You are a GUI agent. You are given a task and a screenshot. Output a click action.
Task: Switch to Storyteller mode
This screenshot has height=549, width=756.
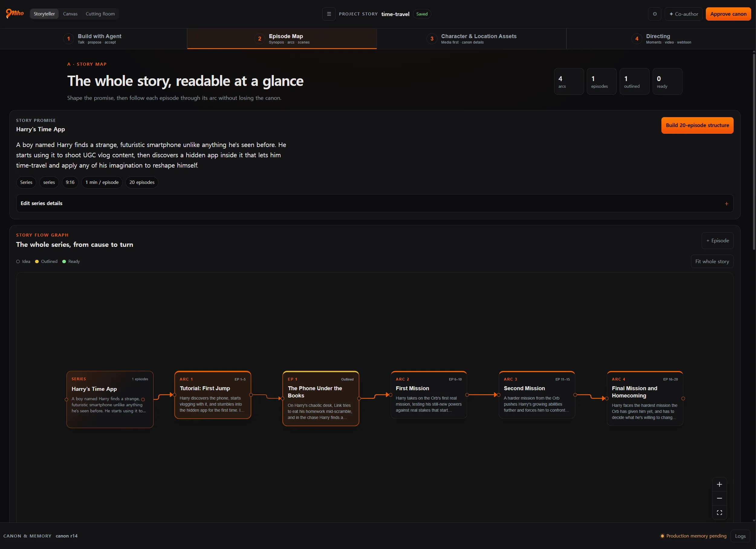click(x=44, y=14)
